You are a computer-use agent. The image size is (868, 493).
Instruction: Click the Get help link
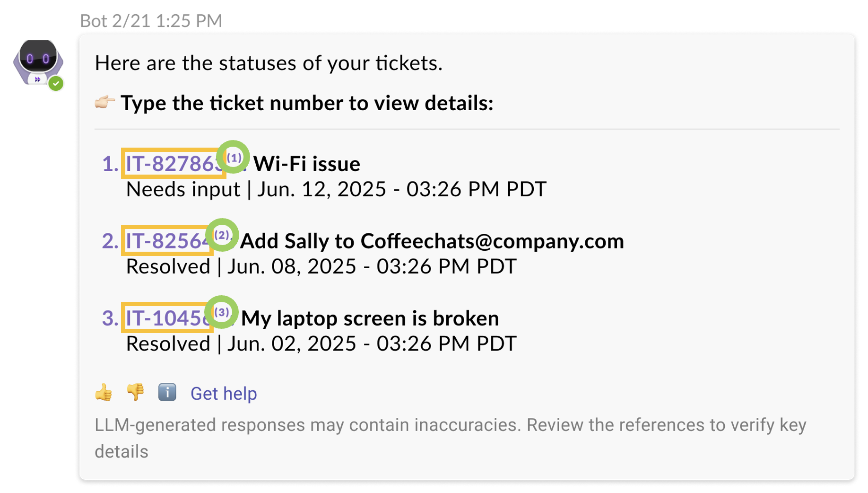[x=224, y=394]
